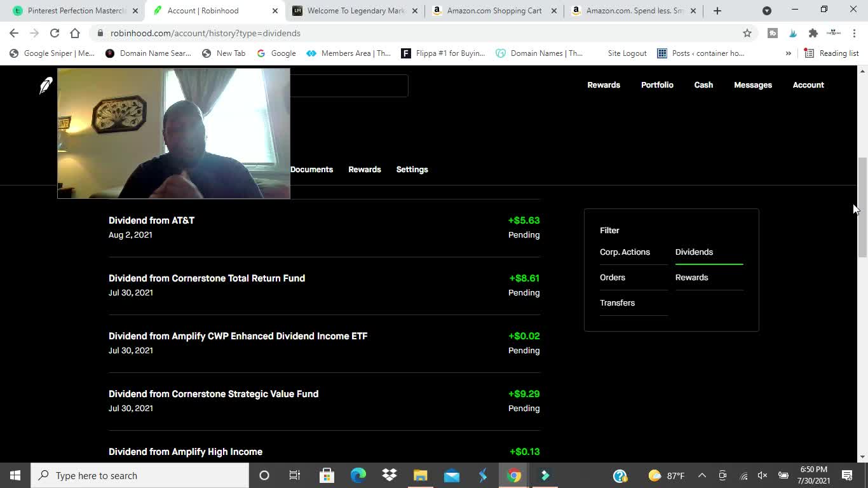
Task: Open the Get Help question mark tray icon
Action: [620, 475]
